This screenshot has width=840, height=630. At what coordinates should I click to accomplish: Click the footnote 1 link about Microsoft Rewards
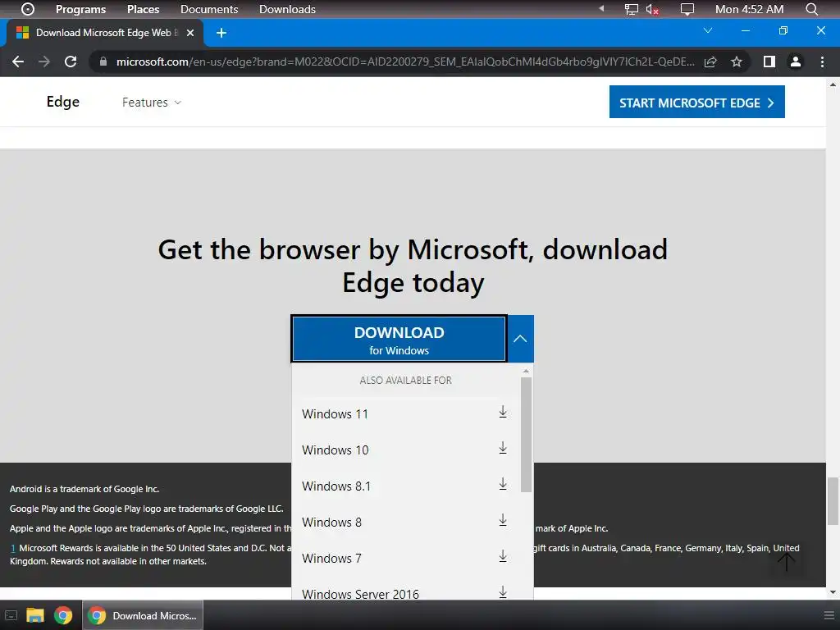click(13, 548)
